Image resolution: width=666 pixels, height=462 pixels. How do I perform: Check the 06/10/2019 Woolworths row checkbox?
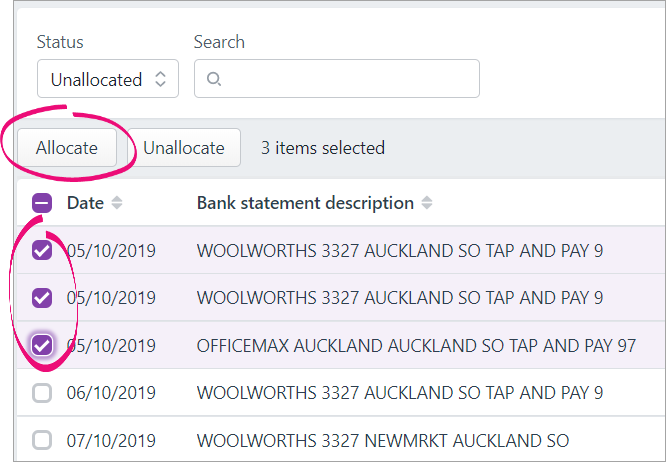[x=42, y=393]
